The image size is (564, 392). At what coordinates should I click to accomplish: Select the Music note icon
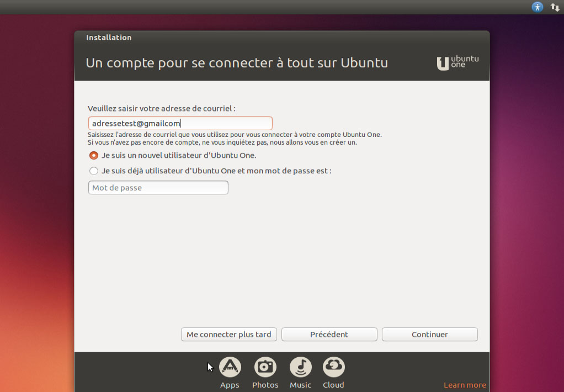tap(301, 367)
